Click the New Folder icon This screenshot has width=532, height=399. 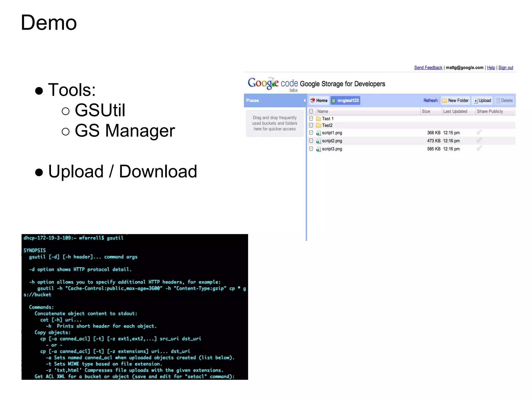445,101
